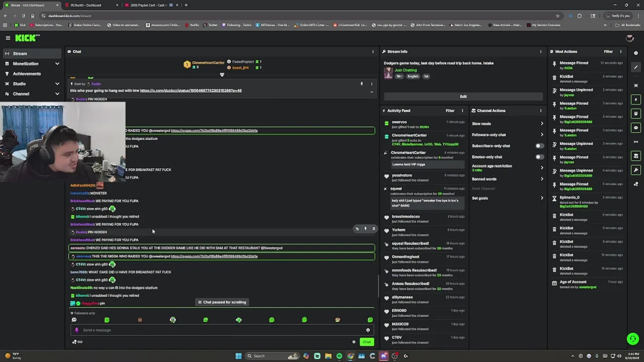Screen dimensions: 644x362
Task: Open the Stream info options menu
Action: click(541, 51)
